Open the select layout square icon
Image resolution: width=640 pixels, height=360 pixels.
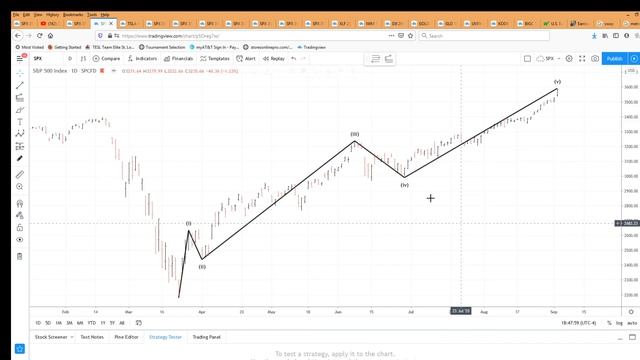click(527, 59)
